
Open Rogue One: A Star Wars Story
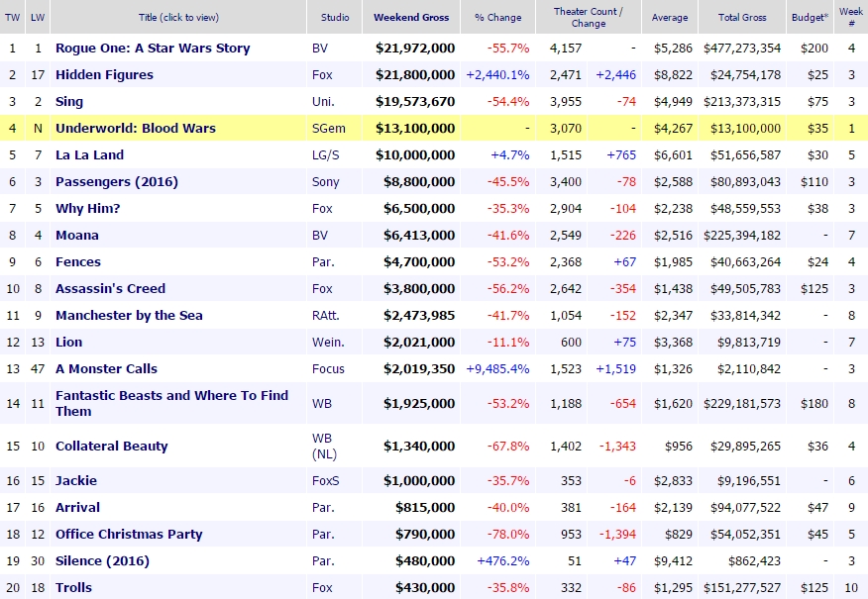pos(153,49)
